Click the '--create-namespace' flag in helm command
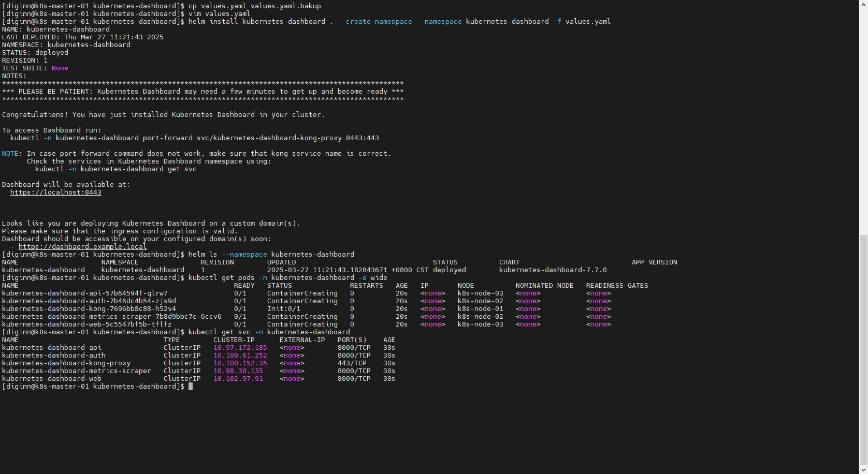The width and height of the screenshot is (868, 474). [x=374, y=22]
